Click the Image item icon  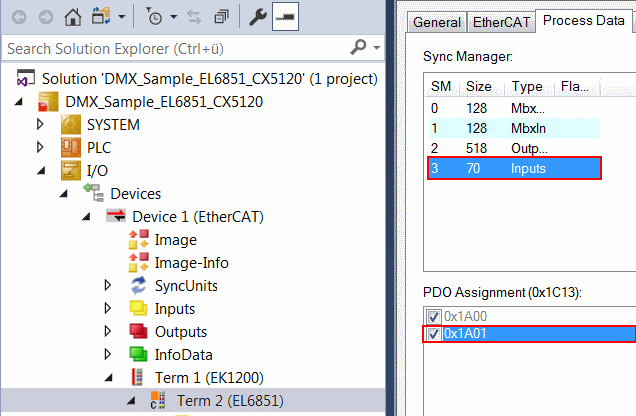coord(138,239)
